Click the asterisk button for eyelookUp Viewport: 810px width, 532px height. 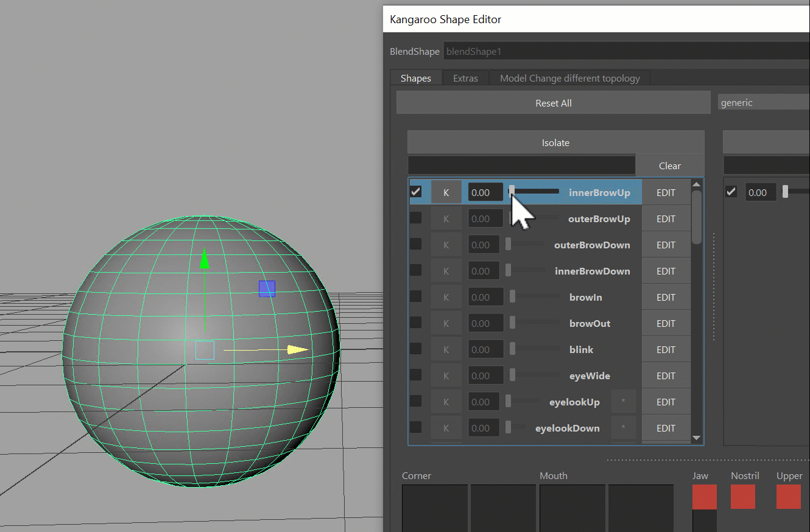click(x=623, y=402)
